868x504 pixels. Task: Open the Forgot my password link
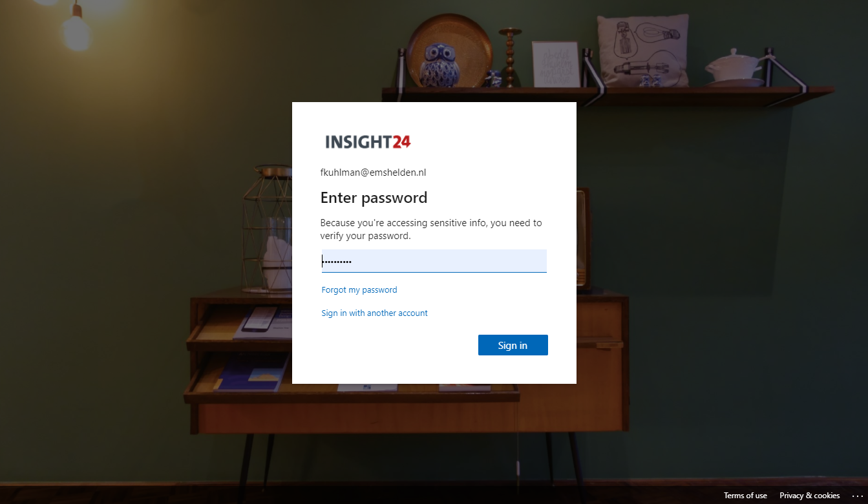click(359, 290)
